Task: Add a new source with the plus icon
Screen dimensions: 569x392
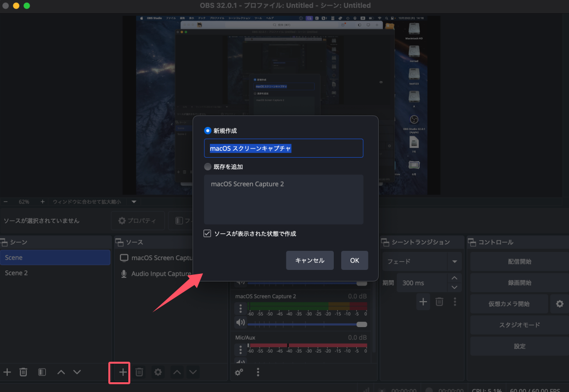Action: pos(119,371)
